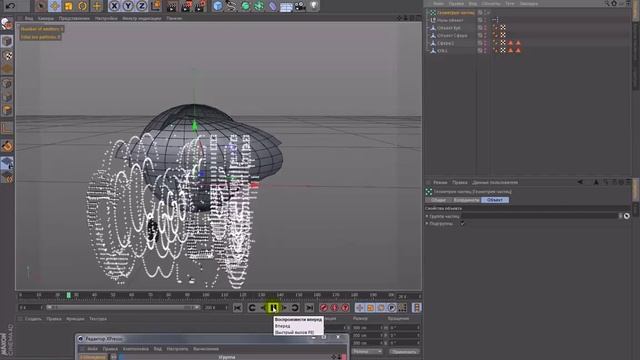This screenshot has width=640, height=360.
Task: Open the render settings clapperboard icon
Action: coord(200,6)
